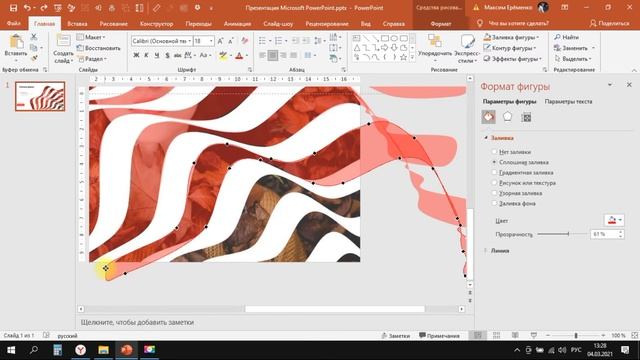Screen dimensions: 640x360
Task: Click the font color red A icon
Action: pos(240,56)
